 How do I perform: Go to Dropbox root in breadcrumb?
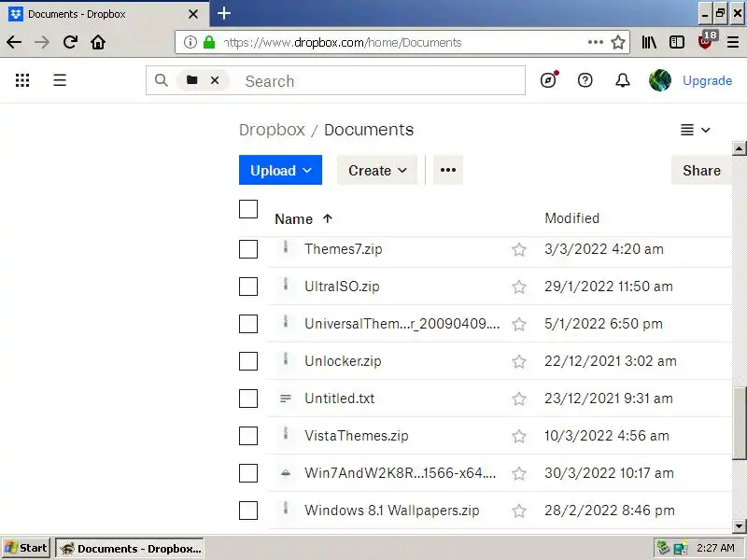272,130
